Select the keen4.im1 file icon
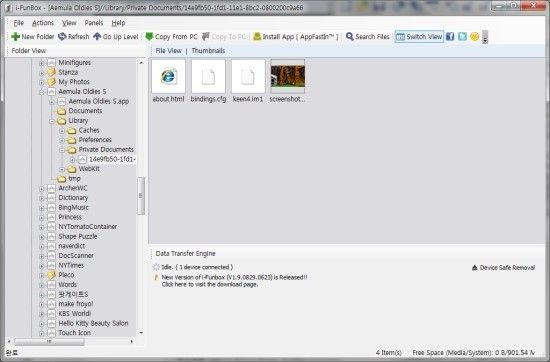Image resolution: width=550 pixels, height=362 pixels. 248,76
